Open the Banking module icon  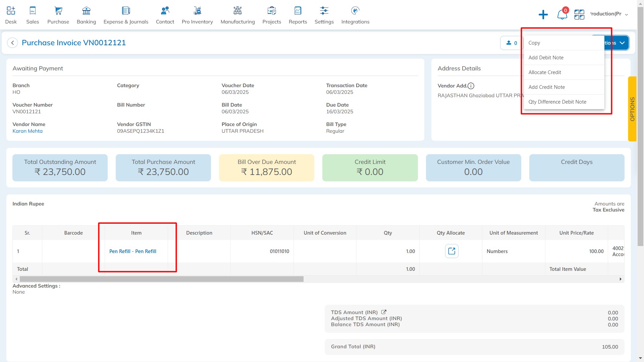86,11
